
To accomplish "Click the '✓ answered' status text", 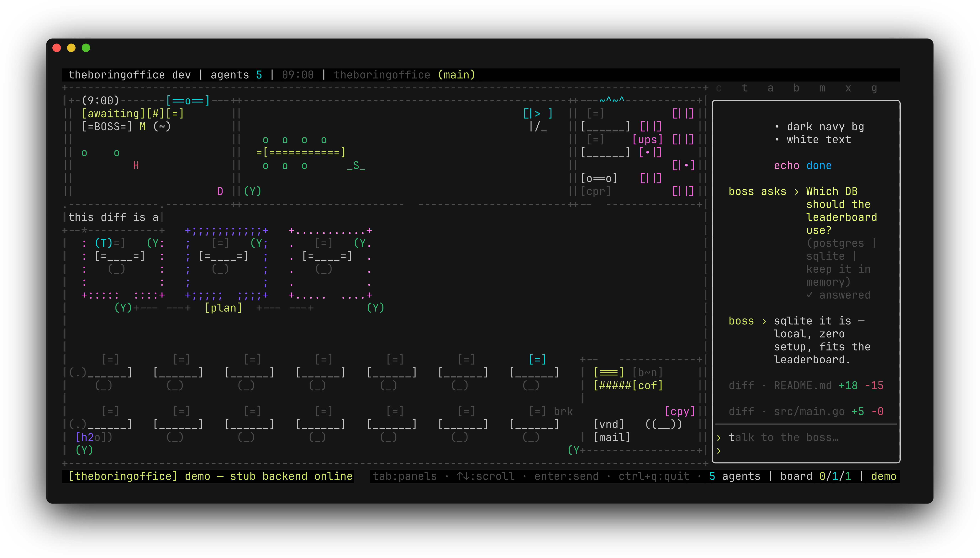I will 838,295.
